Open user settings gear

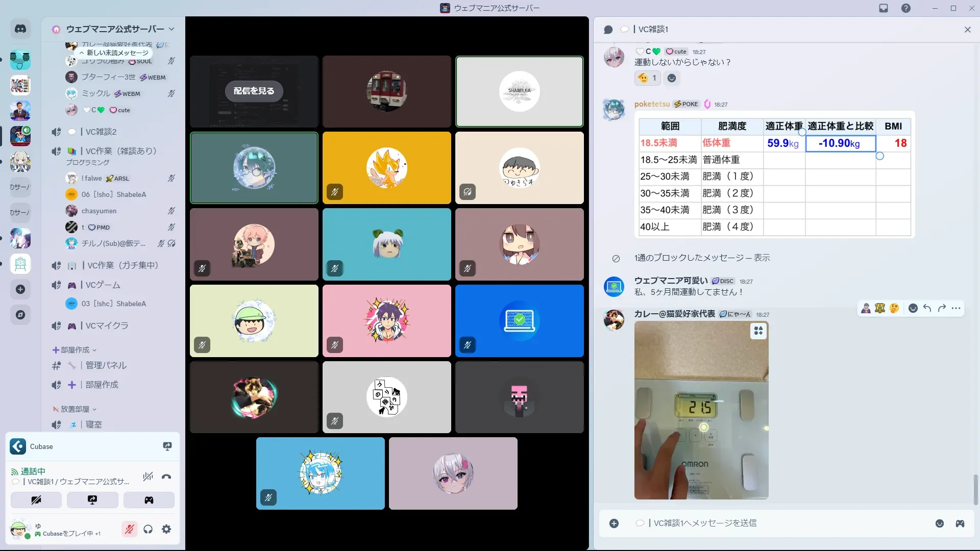pyautogui.click(x=166, y=530)
